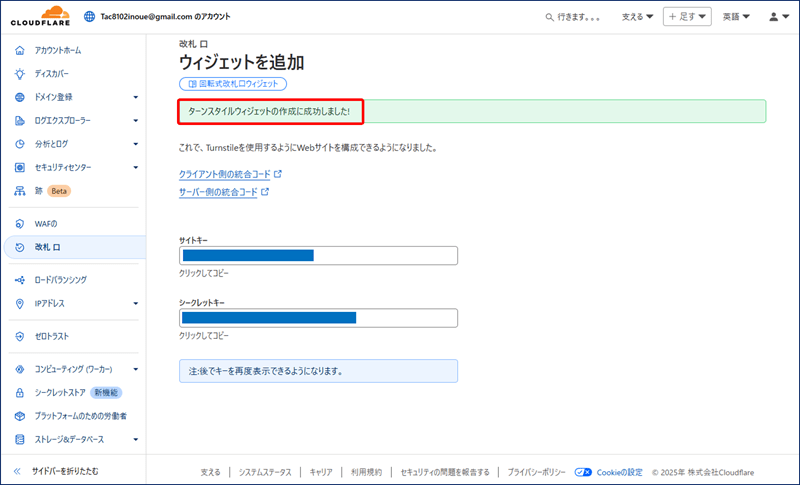Viewport: 800px width, 485px height.
Task: Expand the 分析とログ submenu arrow
Action: pyautogui.click(x=136, y=144)
